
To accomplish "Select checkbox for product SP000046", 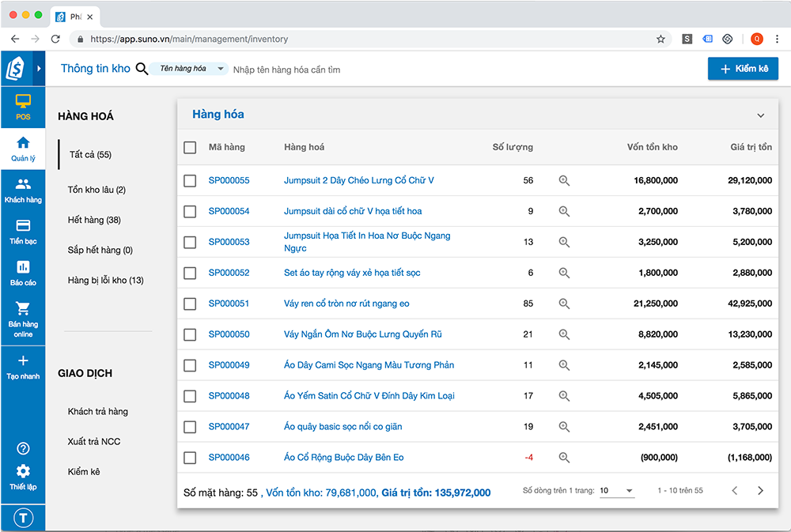I will (x=190, y=458).
